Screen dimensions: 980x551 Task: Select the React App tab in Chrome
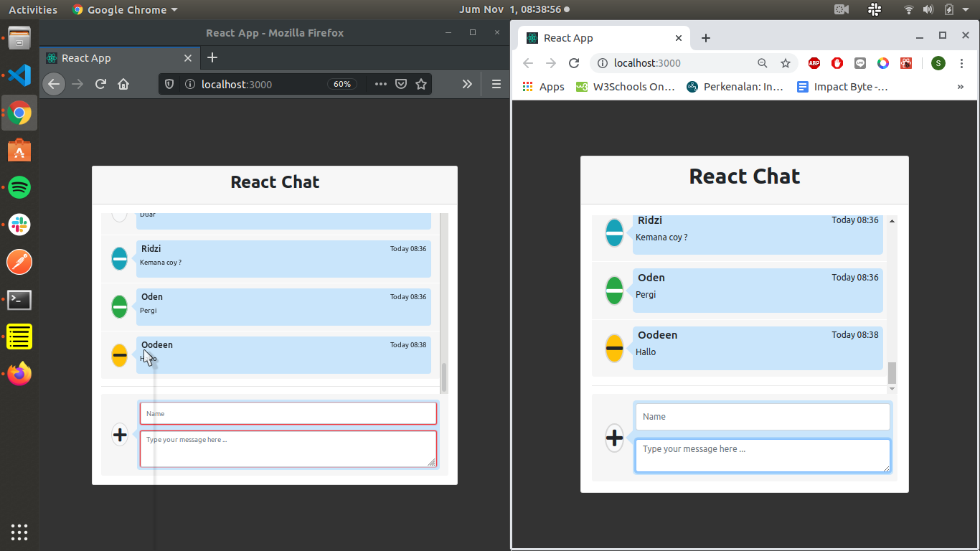[599, 38]
